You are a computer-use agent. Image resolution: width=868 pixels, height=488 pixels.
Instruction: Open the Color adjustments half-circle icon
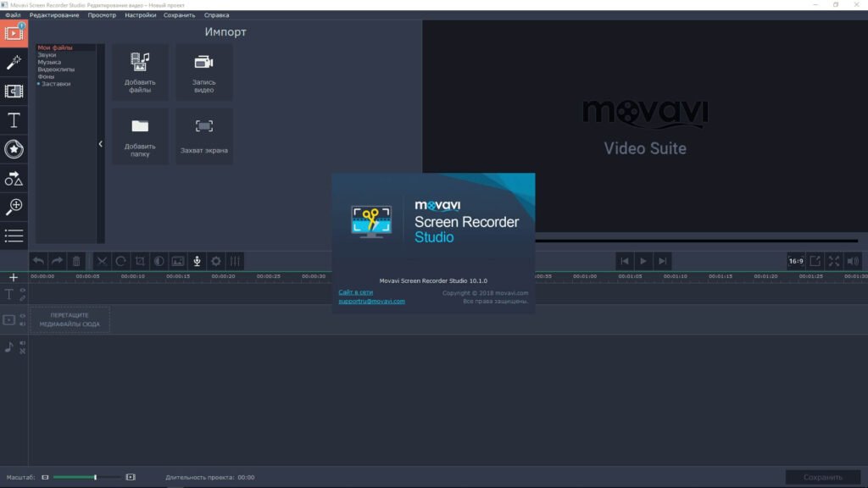click(x=159, y=261)
